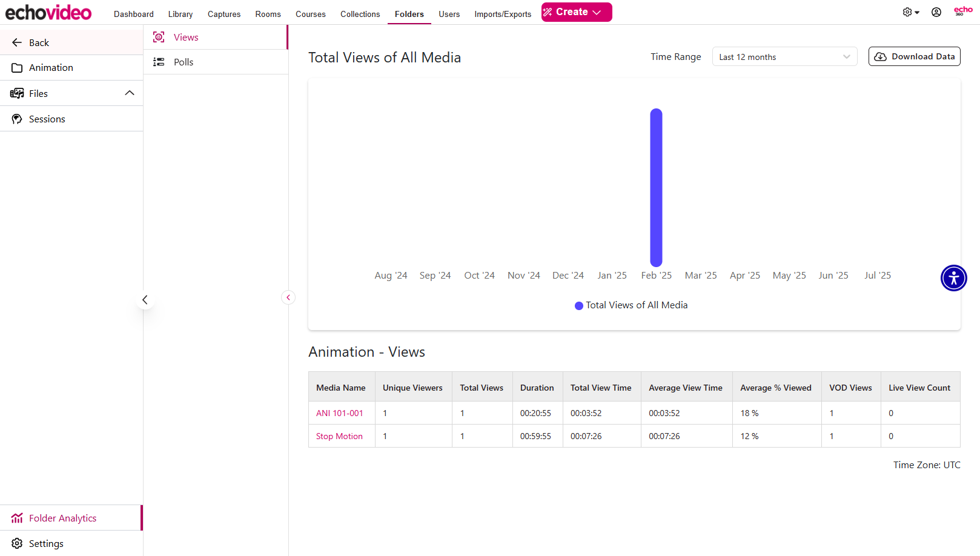Select Polls in analytics menu
The height and width of the screenshot is (556, 980).
pos(216,62)
